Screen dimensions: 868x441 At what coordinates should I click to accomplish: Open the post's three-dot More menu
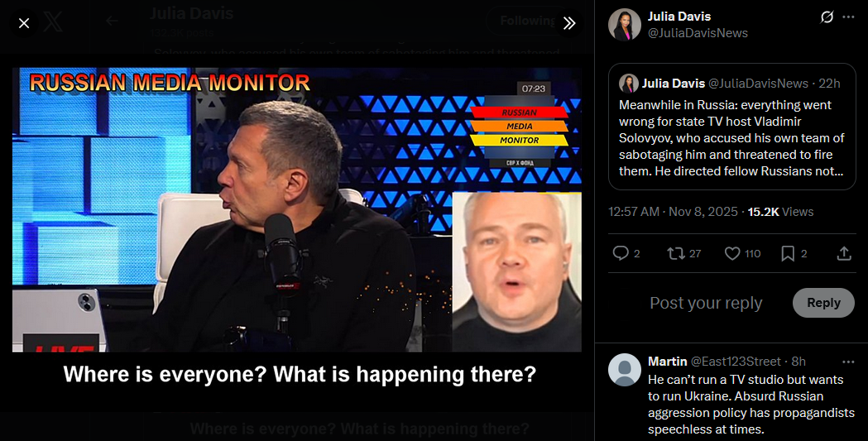(848, 17)
